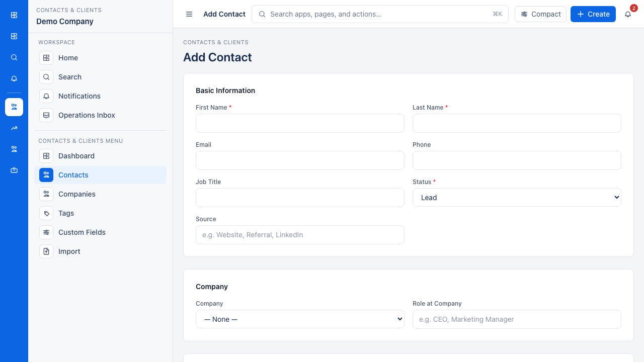Open the Status dropdown showing Lead
The width and height of the screenshot is (644, 362).
(x=517, y=198)
